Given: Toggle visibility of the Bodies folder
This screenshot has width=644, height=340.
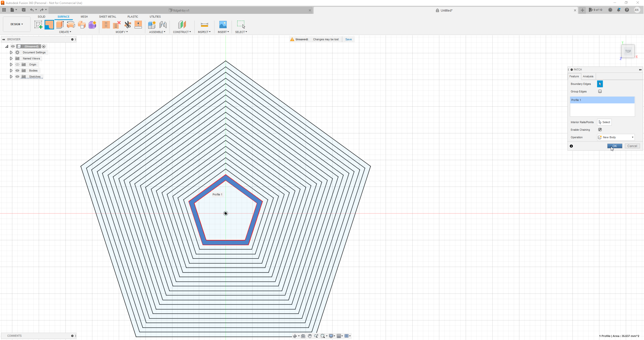Looking at the screenshot, I should tap(17, 71).
